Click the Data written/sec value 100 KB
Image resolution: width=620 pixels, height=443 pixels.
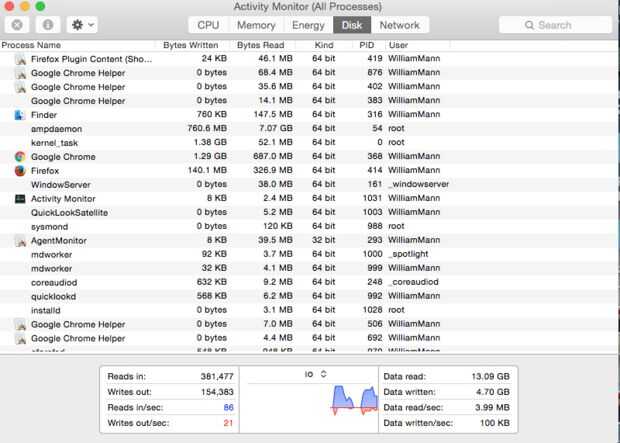point(495,423)
